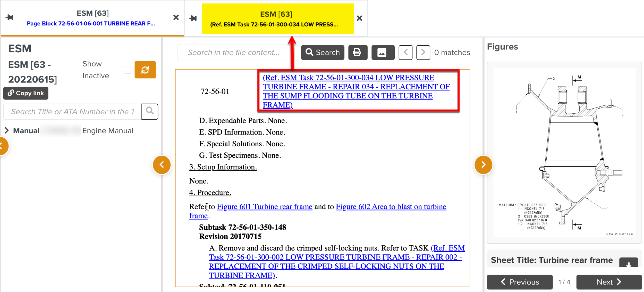Go to next search match arrow
Screen dimensions: 644x292
click(423, 53)
